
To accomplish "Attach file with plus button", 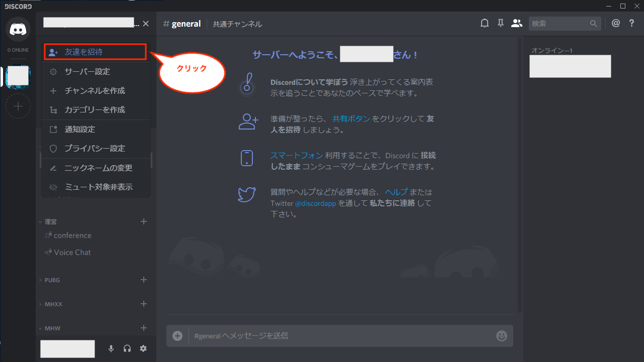I will point(177,336).
